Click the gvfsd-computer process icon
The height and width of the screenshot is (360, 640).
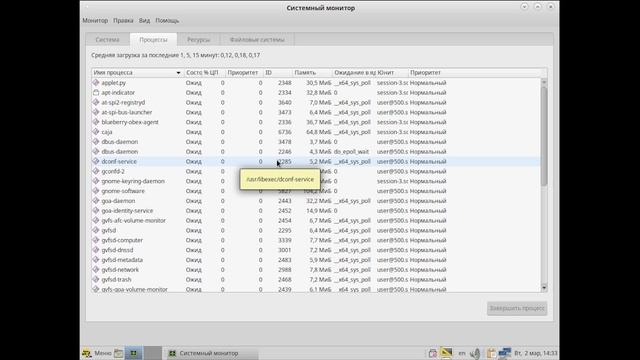(96, 240)
